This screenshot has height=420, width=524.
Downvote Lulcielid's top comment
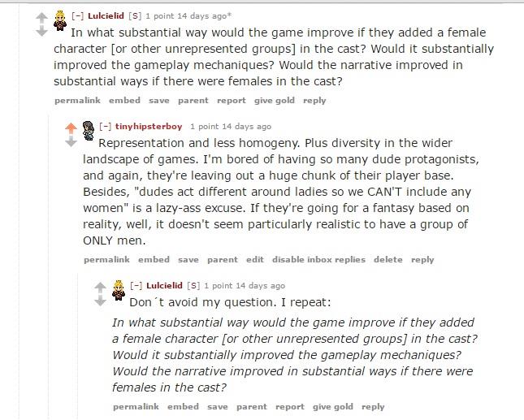41,31
